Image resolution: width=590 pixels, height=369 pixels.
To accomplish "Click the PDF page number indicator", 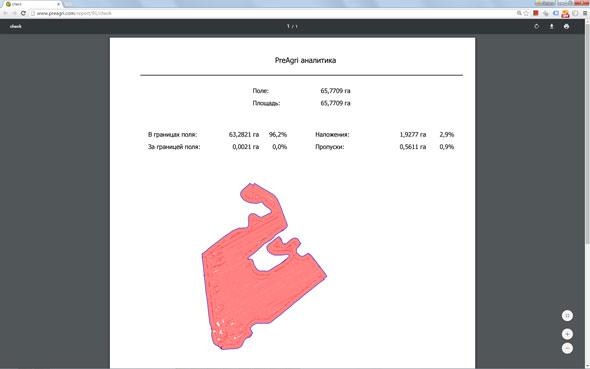I will (292, 26).
